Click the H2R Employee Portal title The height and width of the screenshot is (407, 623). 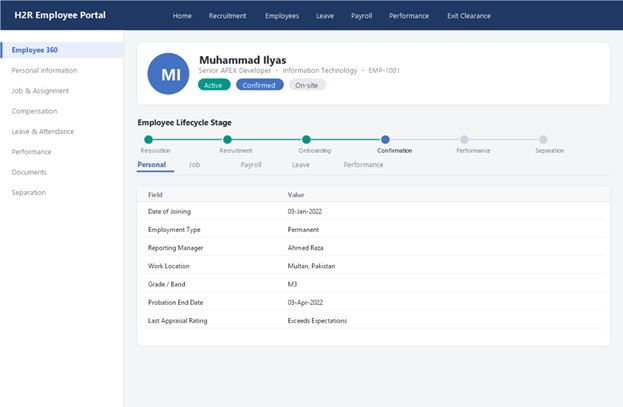click(x=60, y=15)
